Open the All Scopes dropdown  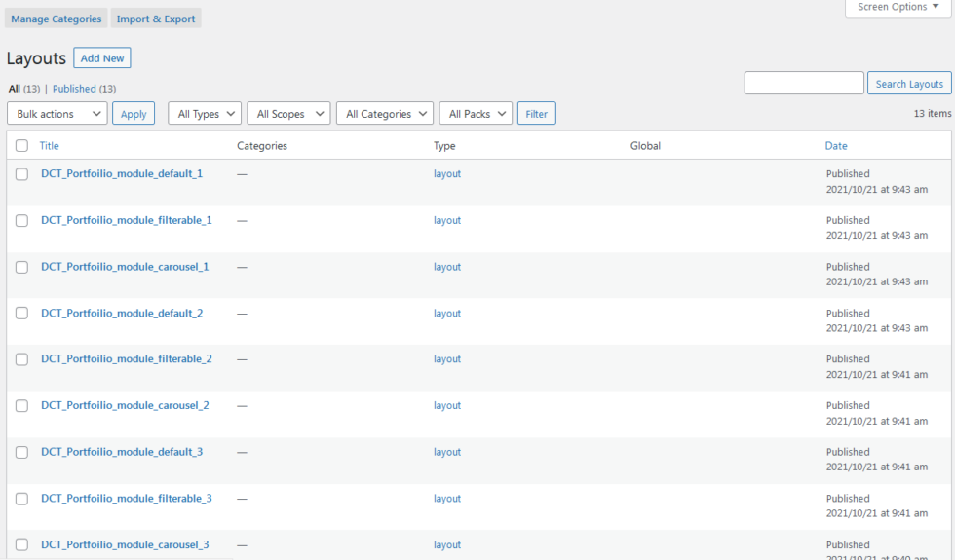pyautogui.click(x=288, y=114)
